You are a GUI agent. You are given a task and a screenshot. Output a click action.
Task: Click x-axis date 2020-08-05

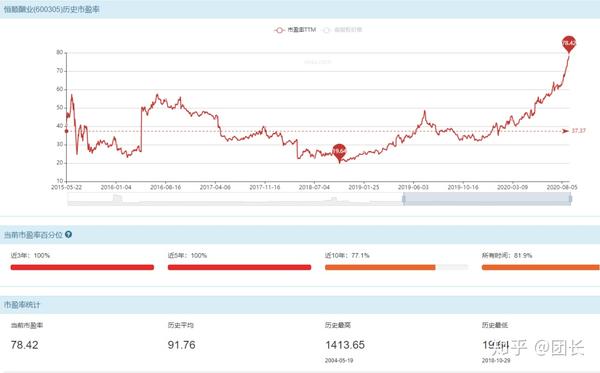click(562, 187)
